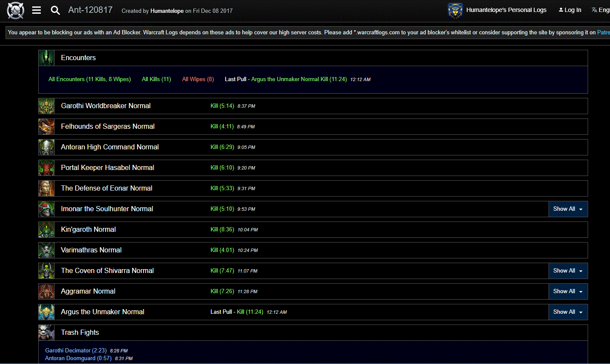Expand Show All for Aggramar Normal
The height and width of the screenshot is (364, 610).
point(567,291)
